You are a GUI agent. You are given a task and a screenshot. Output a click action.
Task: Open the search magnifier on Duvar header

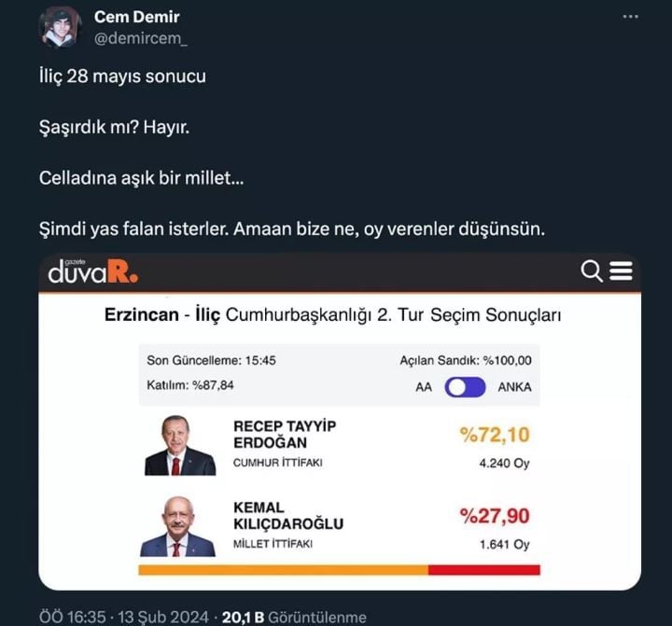click(592, 271)
